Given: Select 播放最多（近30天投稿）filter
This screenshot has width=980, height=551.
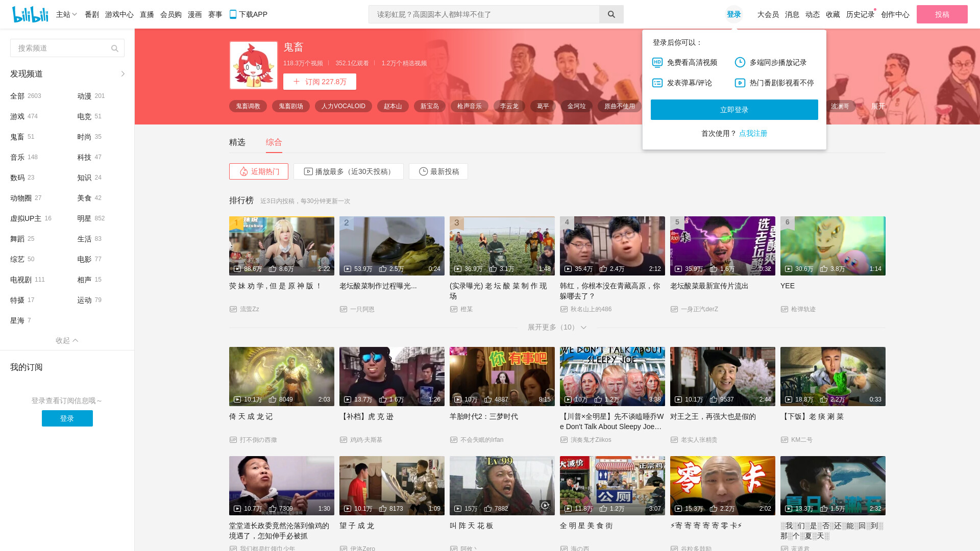Looking at the screenshot, I should 349,171.
